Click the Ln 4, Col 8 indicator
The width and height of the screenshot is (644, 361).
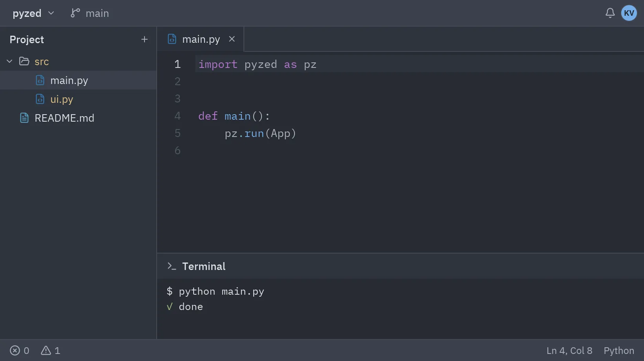pos(569,350)
